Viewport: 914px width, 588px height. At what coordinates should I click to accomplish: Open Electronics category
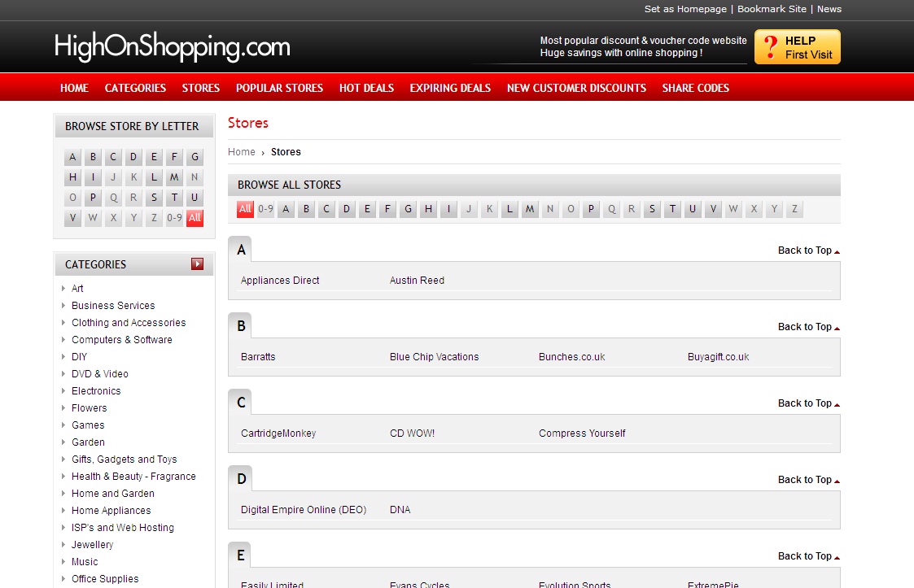coord(96,391)
